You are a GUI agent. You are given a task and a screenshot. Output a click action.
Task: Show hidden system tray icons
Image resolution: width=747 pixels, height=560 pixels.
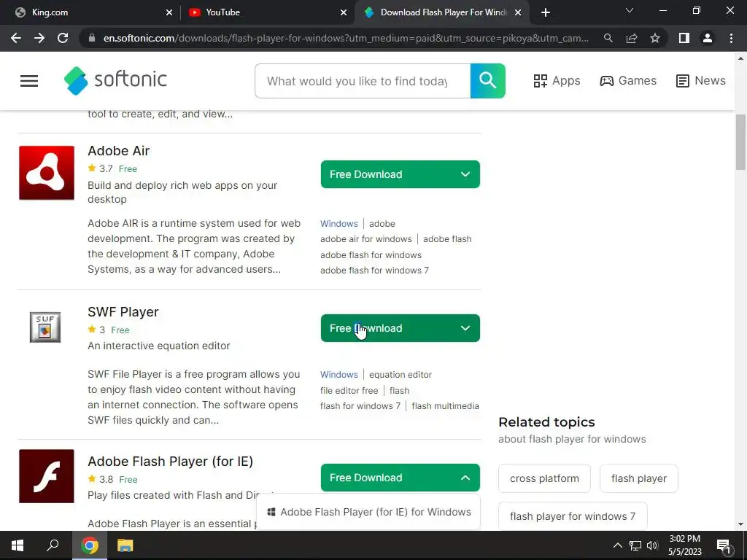click(x=617, y=545)
